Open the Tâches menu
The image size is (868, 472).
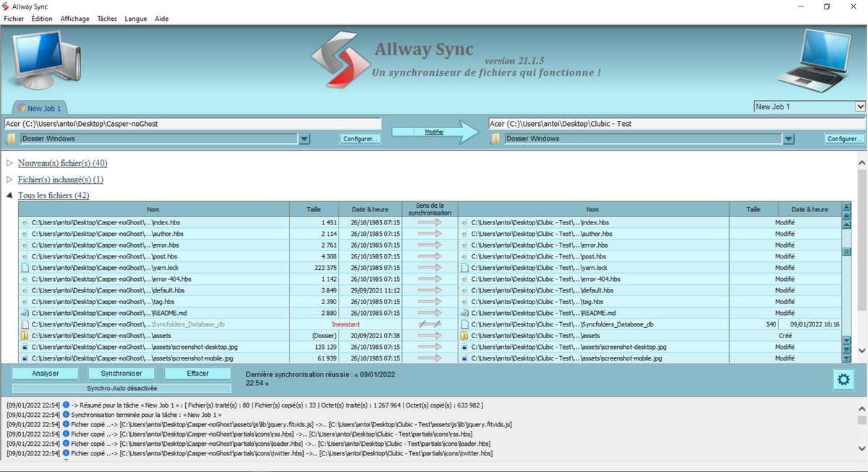coord(107,19)
